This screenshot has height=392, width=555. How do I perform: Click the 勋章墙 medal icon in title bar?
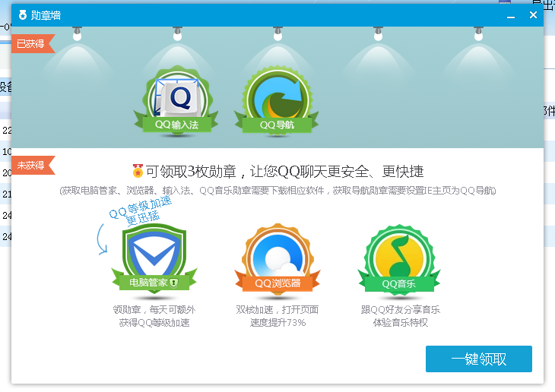(x=22, y=15)
